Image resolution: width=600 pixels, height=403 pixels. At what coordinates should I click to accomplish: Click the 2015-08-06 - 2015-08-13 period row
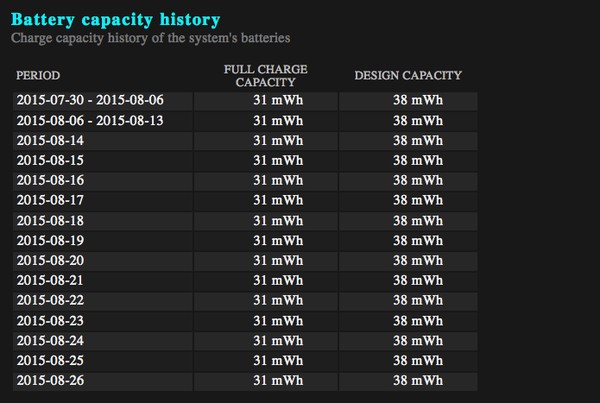pos(90,121)
